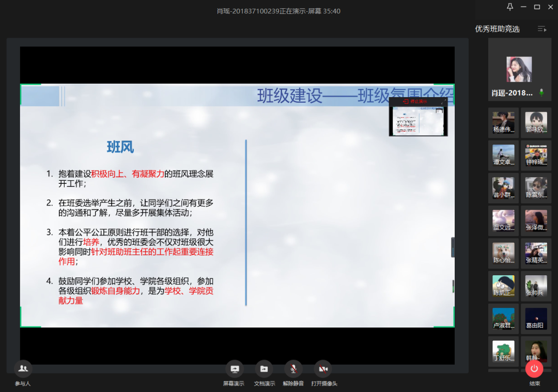Select participant 张精英 avatar
Image resolution: width=558 pixels, height=392 pixels.
(x=536, y=254)
